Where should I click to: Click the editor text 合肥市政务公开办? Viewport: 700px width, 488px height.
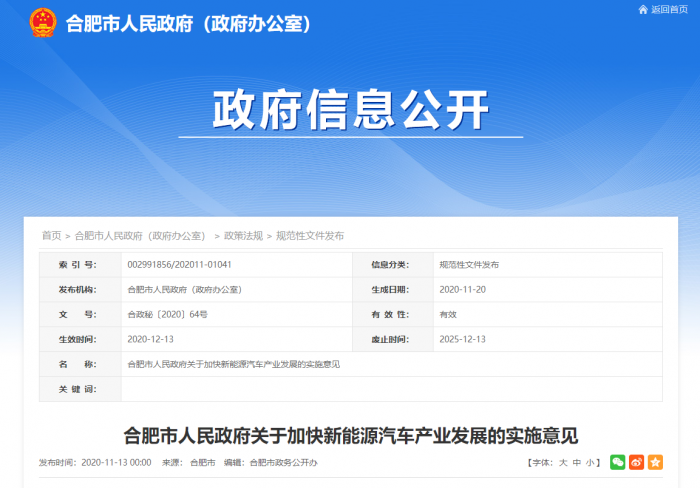click(x=283, y=463)
